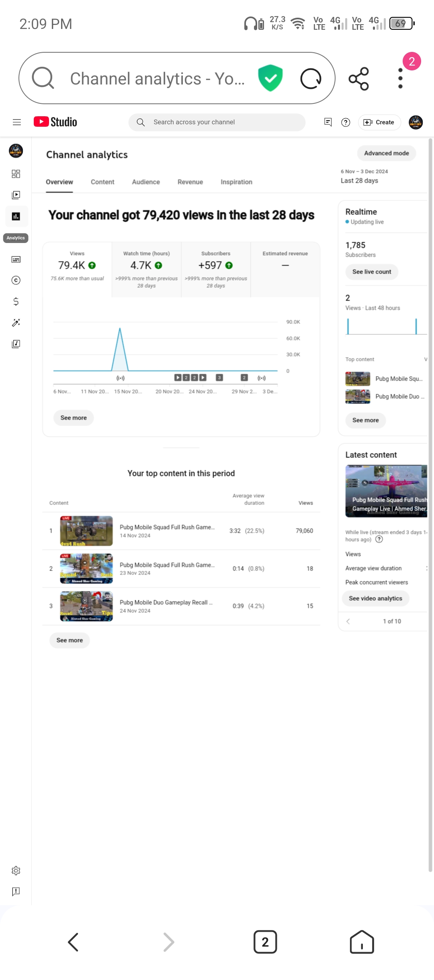Screen dimensions: 434x980
Task: Click the first video marker near 20 Nov
Action: point(178,378)
